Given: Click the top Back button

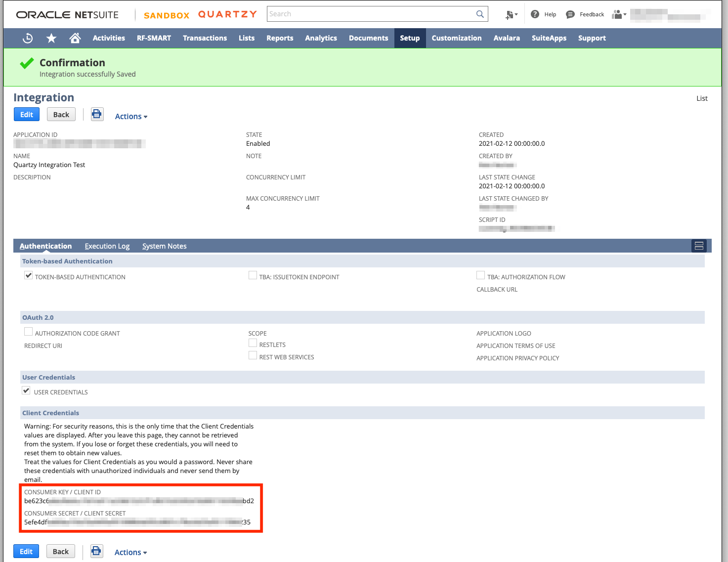Looking at the screenshot, I should tap(61, 114).
